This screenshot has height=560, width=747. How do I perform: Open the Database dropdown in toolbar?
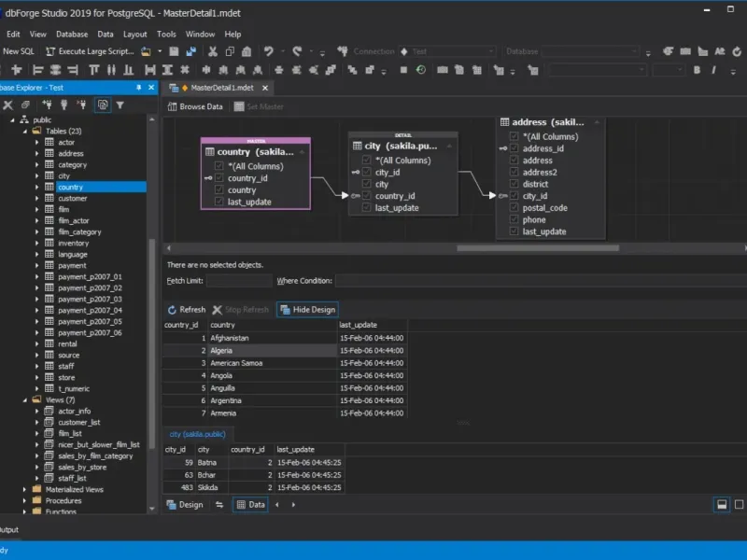point(591,51)
